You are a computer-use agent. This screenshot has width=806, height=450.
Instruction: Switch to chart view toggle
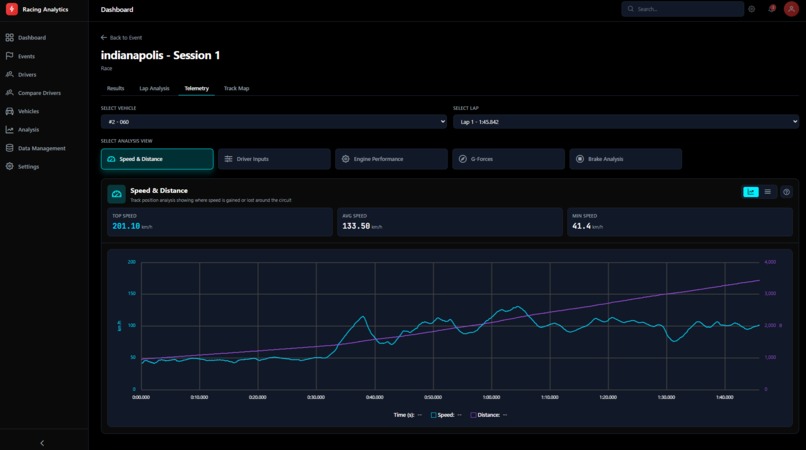pos(751,192)
